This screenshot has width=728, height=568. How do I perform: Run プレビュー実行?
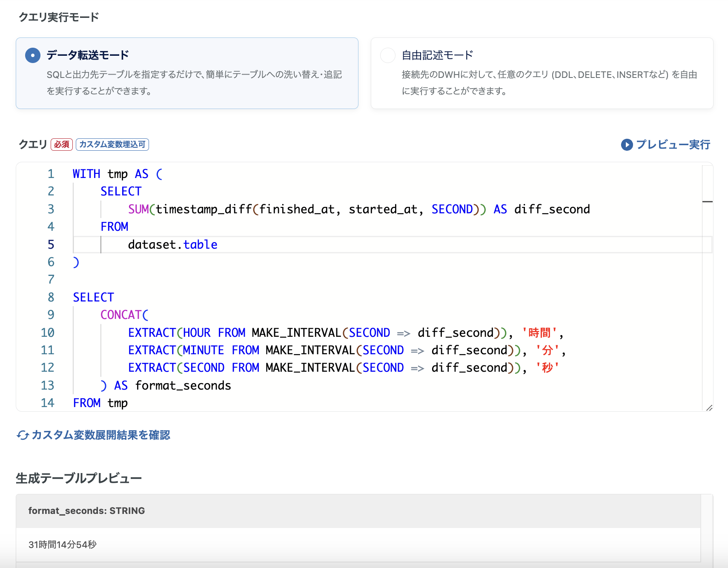click(x=673, y=145)
